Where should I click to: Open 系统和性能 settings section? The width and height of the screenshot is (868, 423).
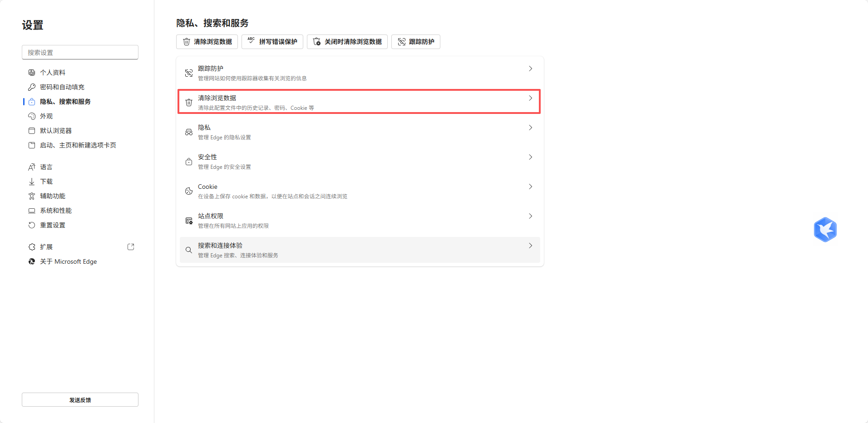pos(55,210)
